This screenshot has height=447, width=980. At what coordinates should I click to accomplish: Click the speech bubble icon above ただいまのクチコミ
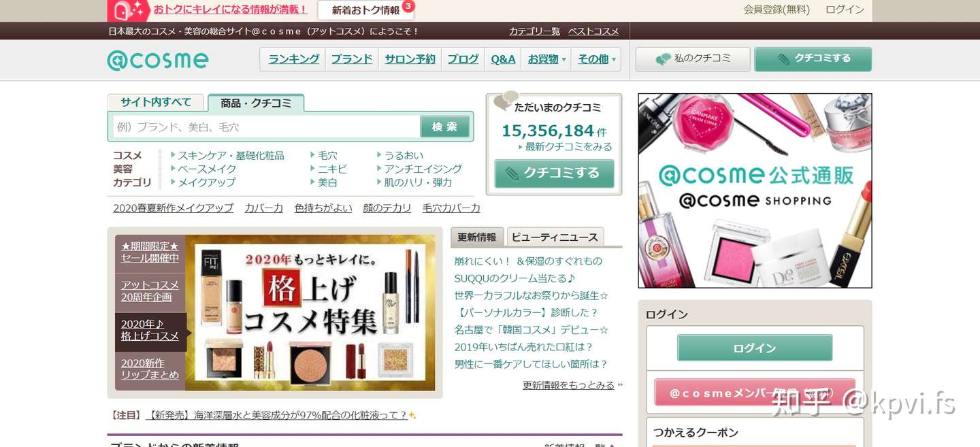pos(506,101)
